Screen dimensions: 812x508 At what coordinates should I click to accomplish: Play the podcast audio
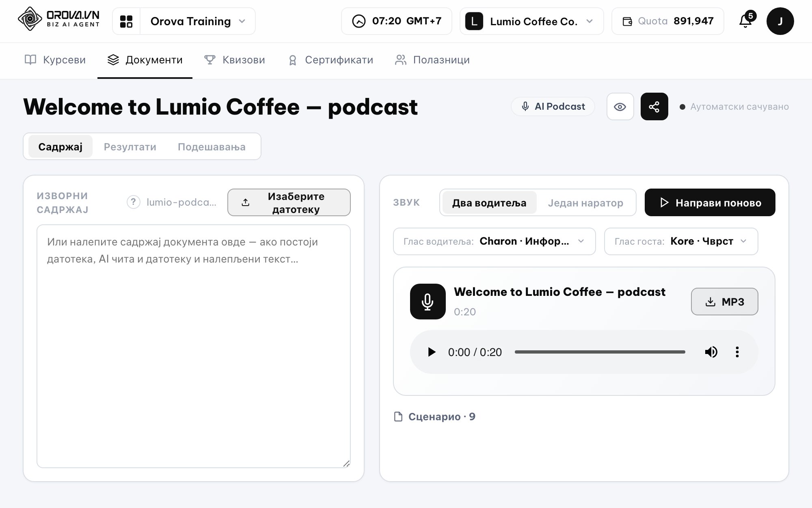(x=432, y=352)
